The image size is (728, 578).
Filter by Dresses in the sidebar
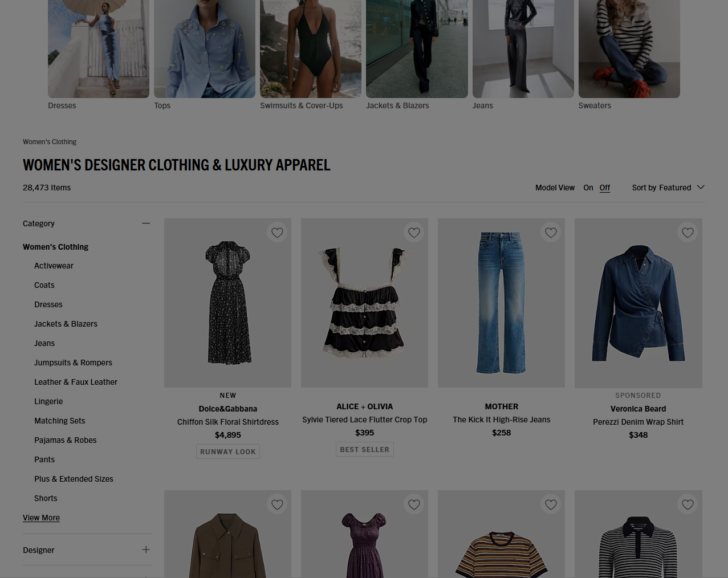click(48, 304)
